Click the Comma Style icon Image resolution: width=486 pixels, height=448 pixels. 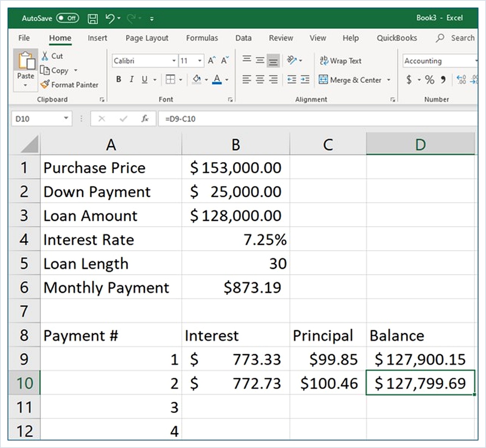coord(443,79)
